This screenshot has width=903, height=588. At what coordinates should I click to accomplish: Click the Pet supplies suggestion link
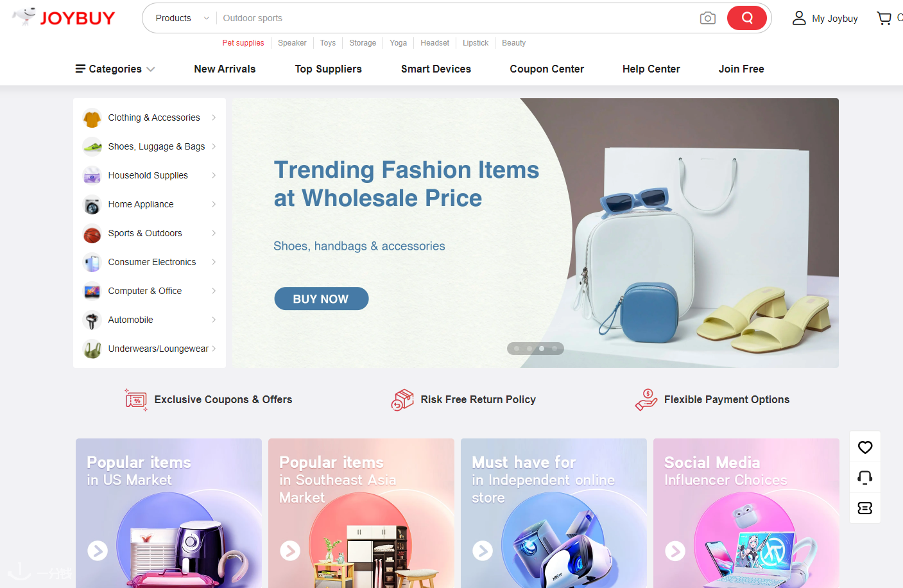[x=243, y=43]
